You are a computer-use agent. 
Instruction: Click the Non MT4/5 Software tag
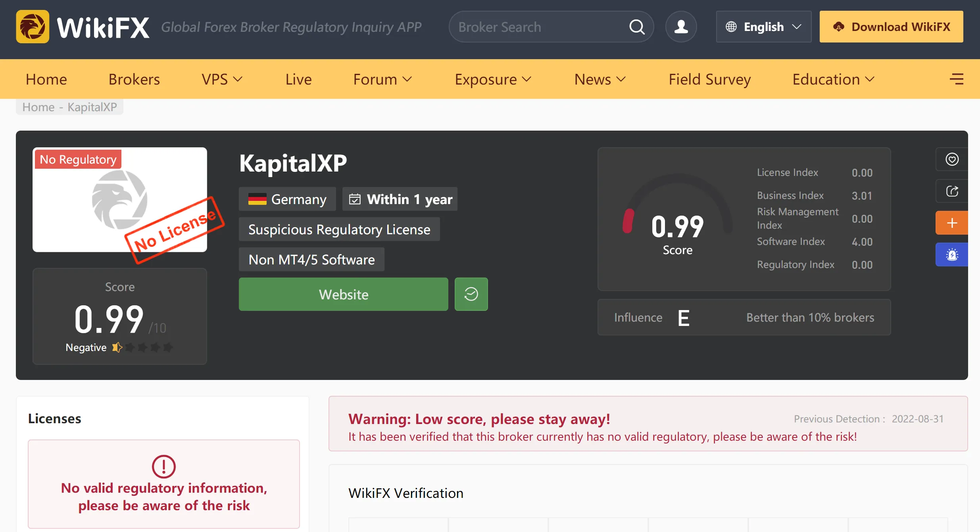click(x=311, y=259)
